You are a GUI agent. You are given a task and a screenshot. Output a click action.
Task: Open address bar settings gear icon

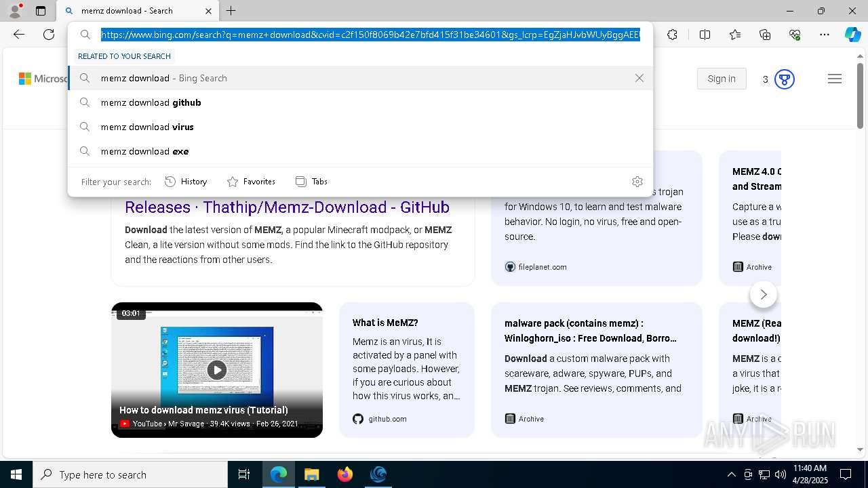[x=637, y=182]
